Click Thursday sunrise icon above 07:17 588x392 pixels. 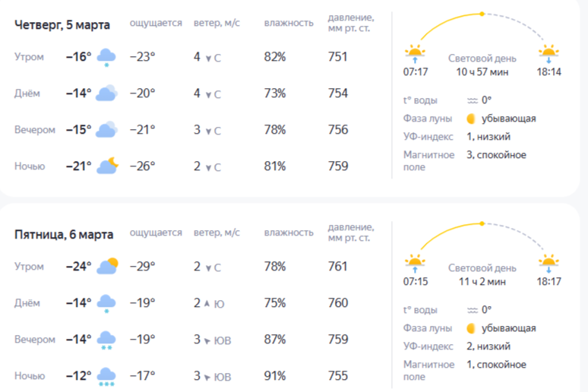[415, 55]
